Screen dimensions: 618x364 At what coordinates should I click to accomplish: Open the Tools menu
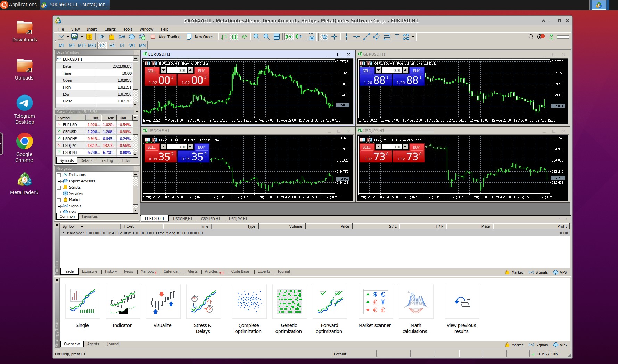pos(127,29)
